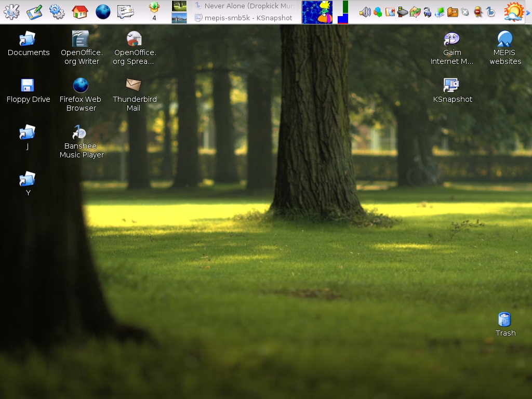Select the Never Alone taskbar entry
532x399 pixels.
(244, 6)
